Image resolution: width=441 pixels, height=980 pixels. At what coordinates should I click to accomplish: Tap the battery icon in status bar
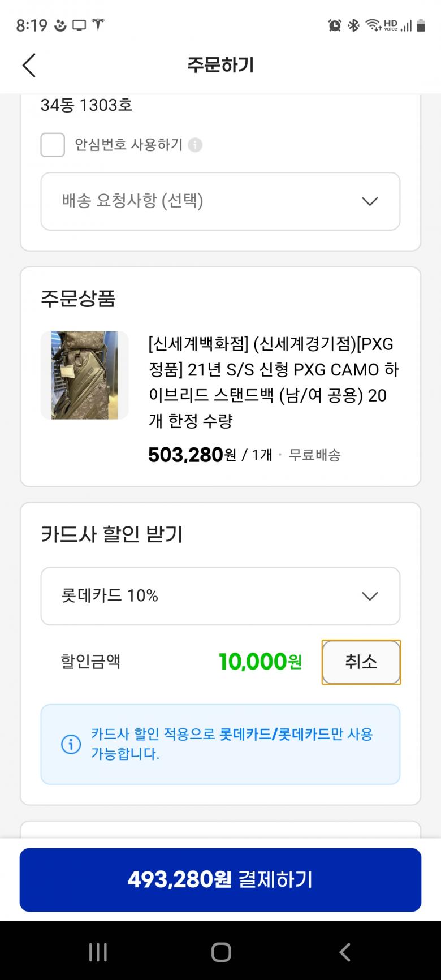(421, 25)
